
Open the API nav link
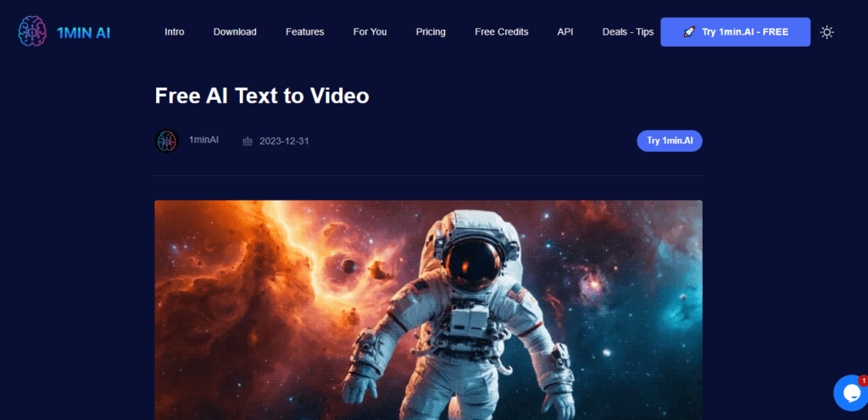tap(565, 32)
